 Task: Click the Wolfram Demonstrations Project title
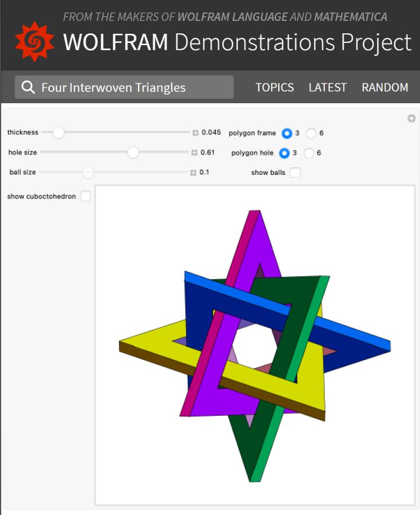[237, 43]
